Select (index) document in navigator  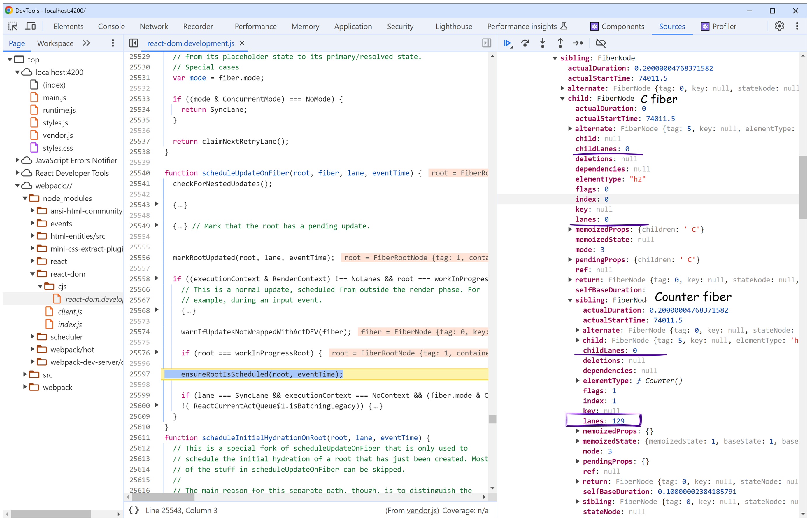point(54,85)
